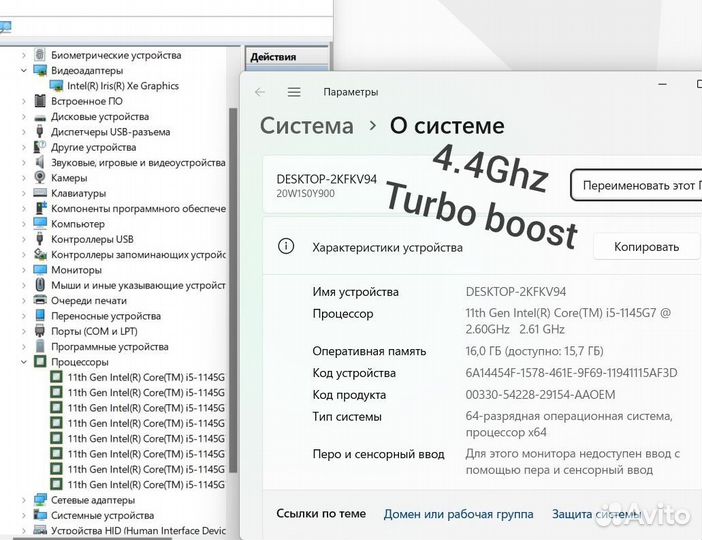Expand the Камеры node
This screenshot has height=540, width=702.
tap(24, 178)
